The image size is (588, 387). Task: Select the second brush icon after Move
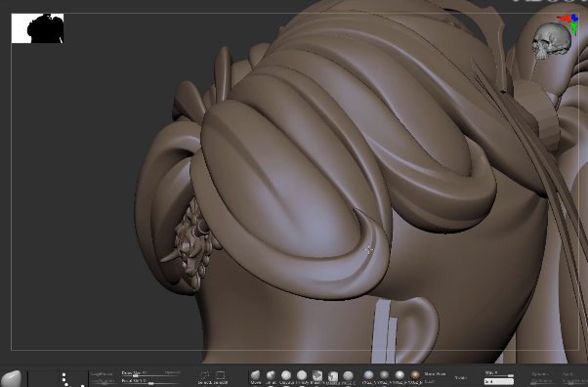pos(271,376)
